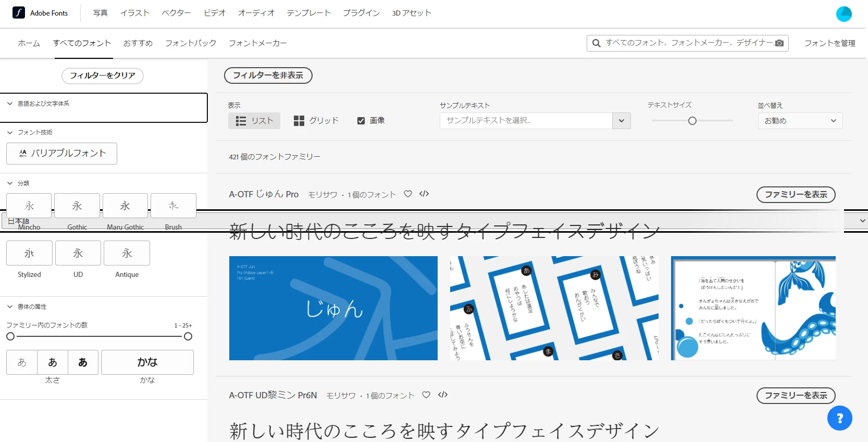Open the blue help question button
The width and height of the screenshot is (868, 442).
[x=839, y=418]
